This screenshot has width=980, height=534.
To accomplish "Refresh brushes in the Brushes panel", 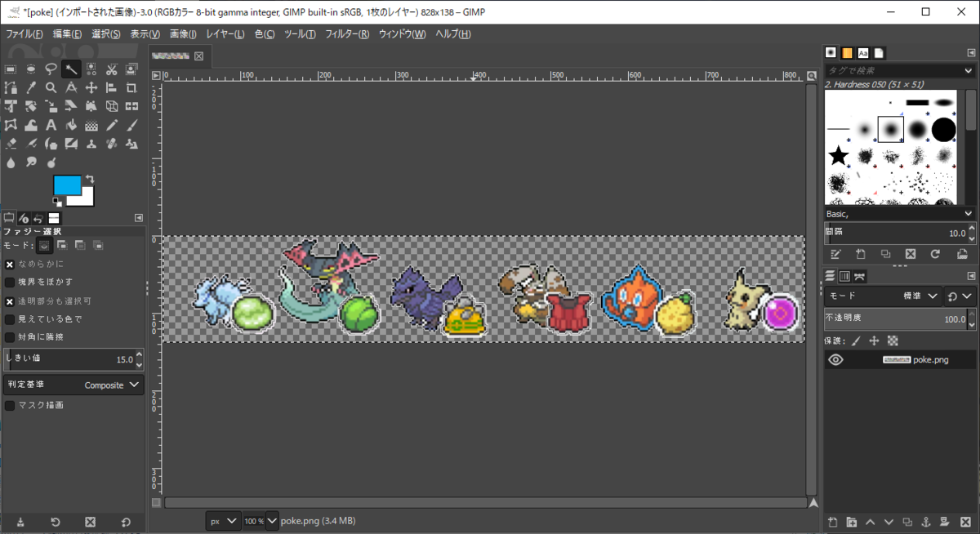I will click(x=935, y=254).
